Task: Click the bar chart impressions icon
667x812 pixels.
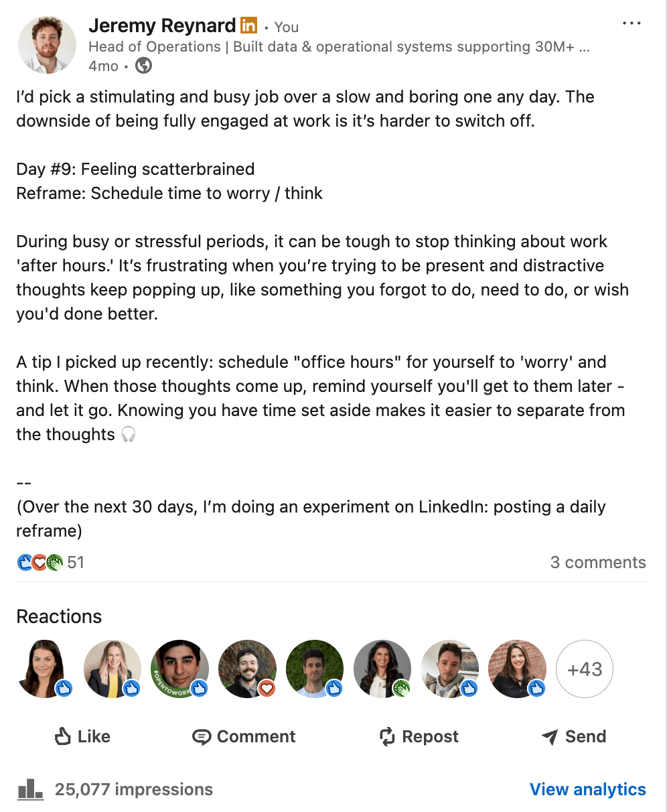Action: coord(30,789)
